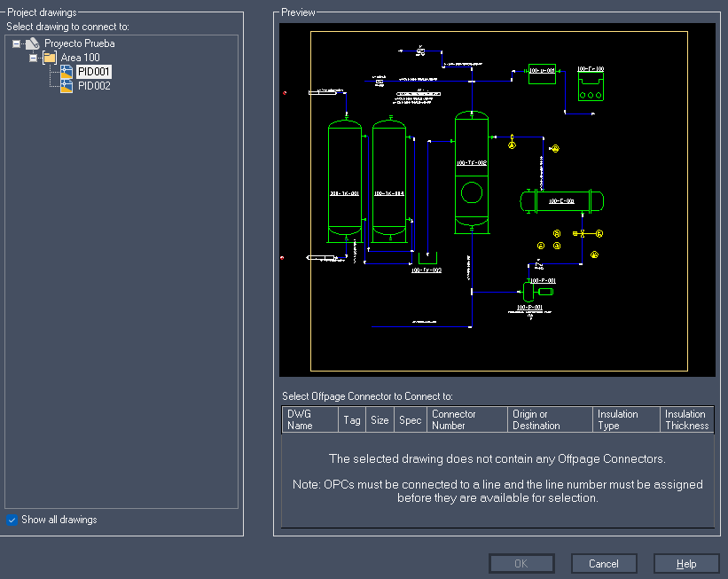
Task: Click the Size column header
Action: point(380,419)
